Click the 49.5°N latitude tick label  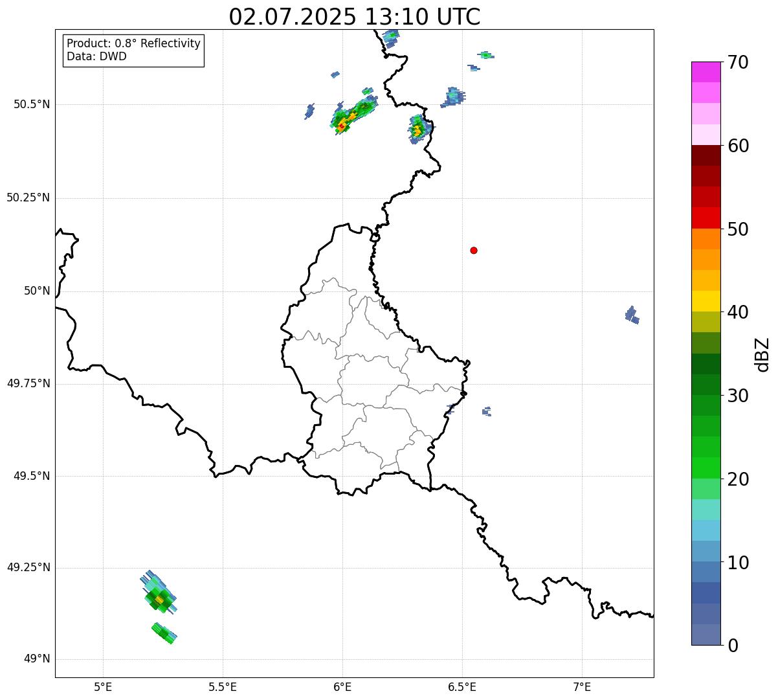32,476
